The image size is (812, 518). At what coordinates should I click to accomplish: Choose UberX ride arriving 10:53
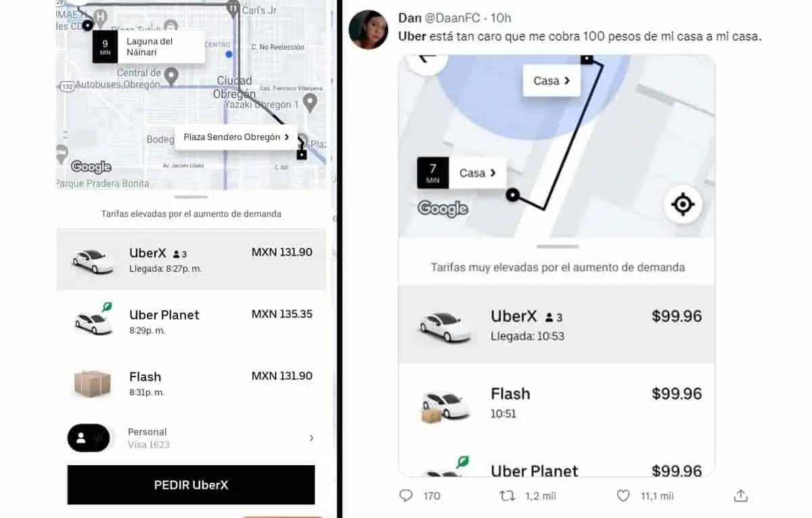point(556,324)
